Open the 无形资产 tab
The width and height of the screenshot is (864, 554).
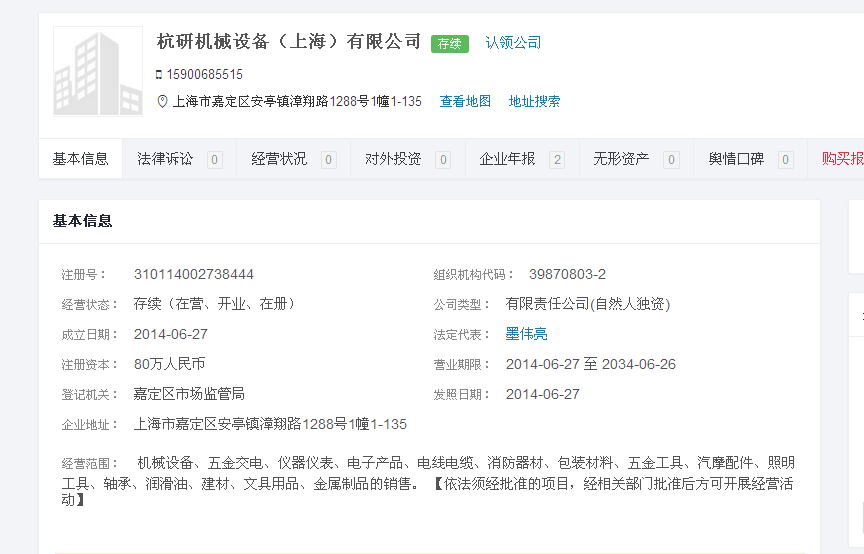[x=621, y=159]
